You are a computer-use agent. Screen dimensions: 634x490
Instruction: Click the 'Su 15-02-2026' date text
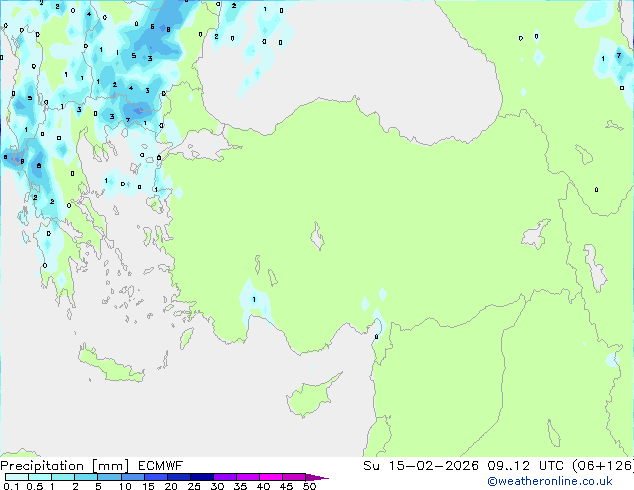pyautogui.click(x=421, y=466)
